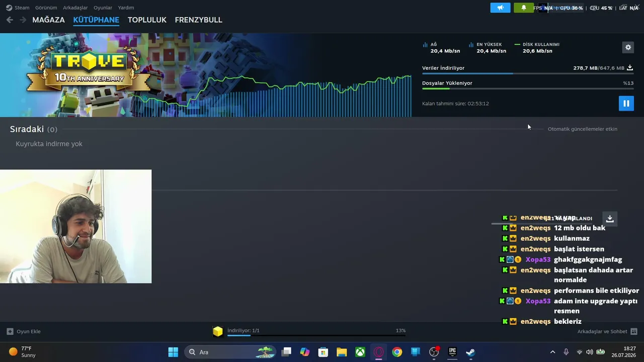
Task: Open the Arkadaşlar menu
Action: point(75,8)
